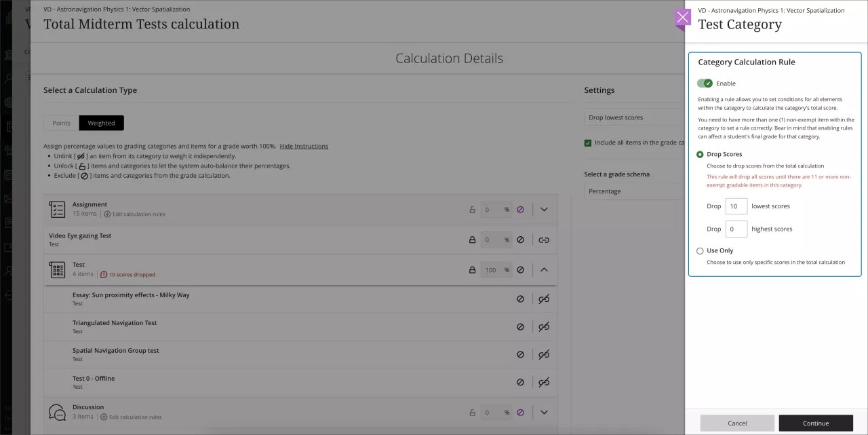This screenshot has height=435, width=868.
Task: Switch to the Points tab
Action: point(61,123)
